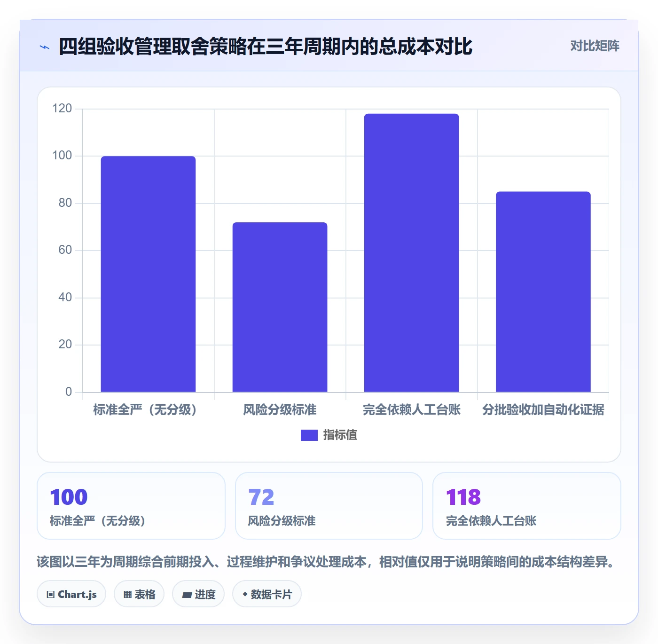Click the 标准全严（无分级）bar in the chart
This screenshot has height=644, width=658.
pyautogui.click(x=148, y=274)
